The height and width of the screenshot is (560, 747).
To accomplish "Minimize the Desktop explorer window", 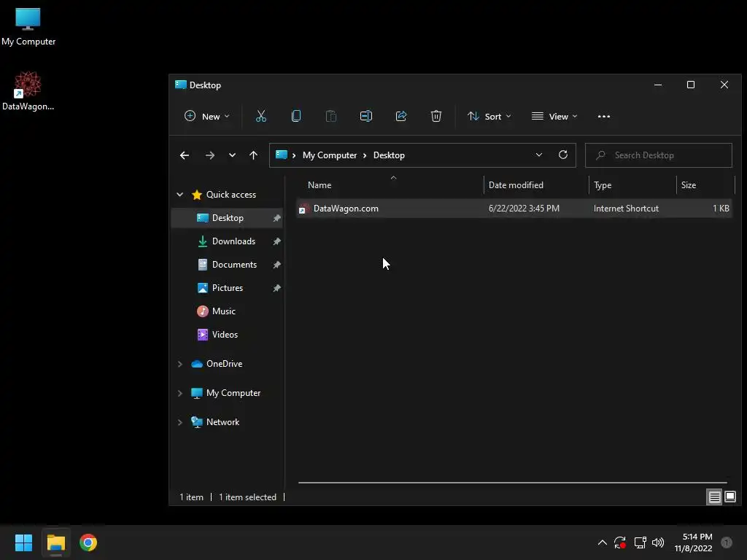I will (658, 85).
